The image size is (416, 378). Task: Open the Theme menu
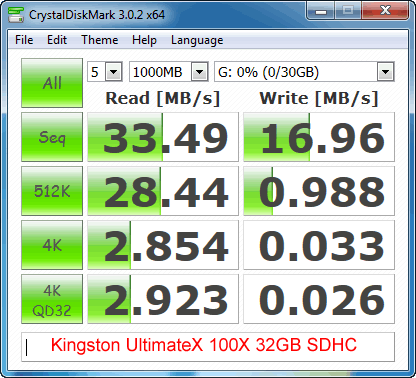(100, 40)
